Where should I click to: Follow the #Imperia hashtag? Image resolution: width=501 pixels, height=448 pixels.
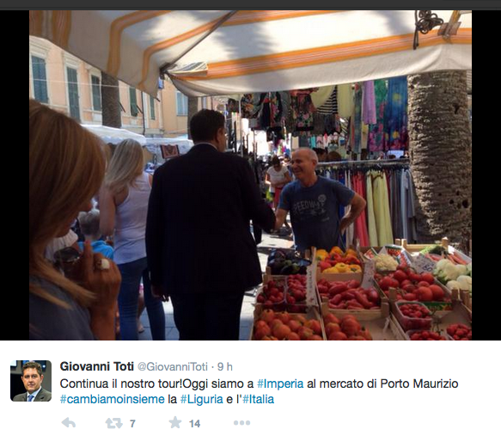coord(280,384)
